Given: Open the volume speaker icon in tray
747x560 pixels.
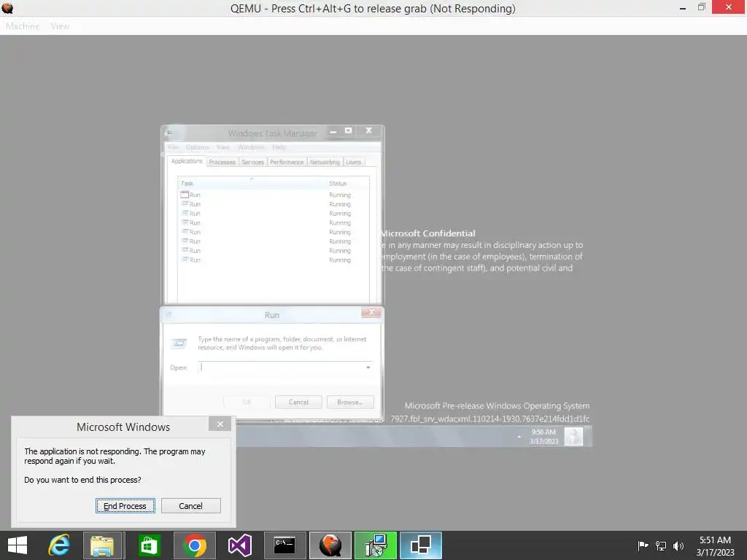Looking at the screenshot, I should tap(678, 545).
